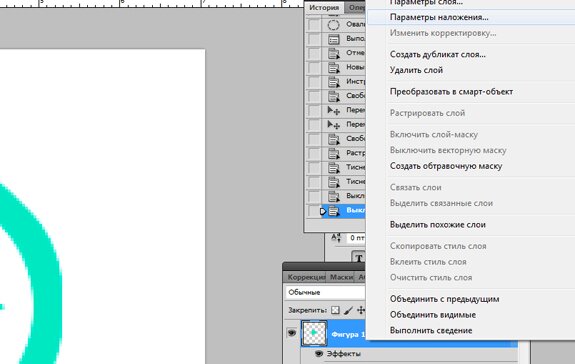
Task: Open the Маски tab
Action: click(x=341, y=277)
